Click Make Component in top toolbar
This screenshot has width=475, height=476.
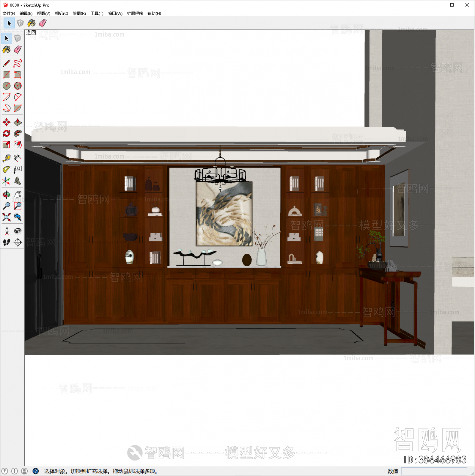20,23
